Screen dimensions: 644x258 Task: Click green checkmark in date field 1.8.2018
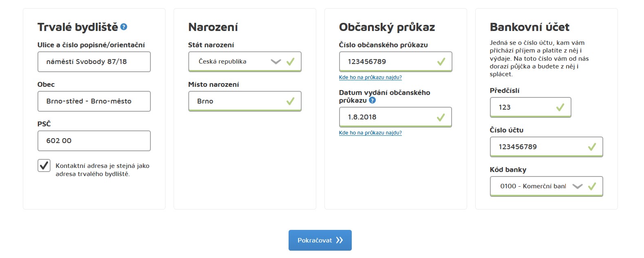tap(441, 117)
